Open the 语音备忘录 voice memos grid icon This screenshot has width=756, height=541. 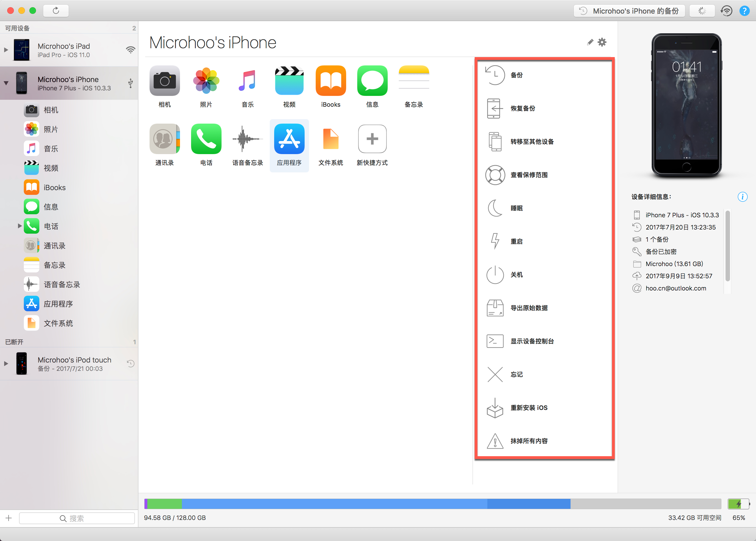coord(248,139)
